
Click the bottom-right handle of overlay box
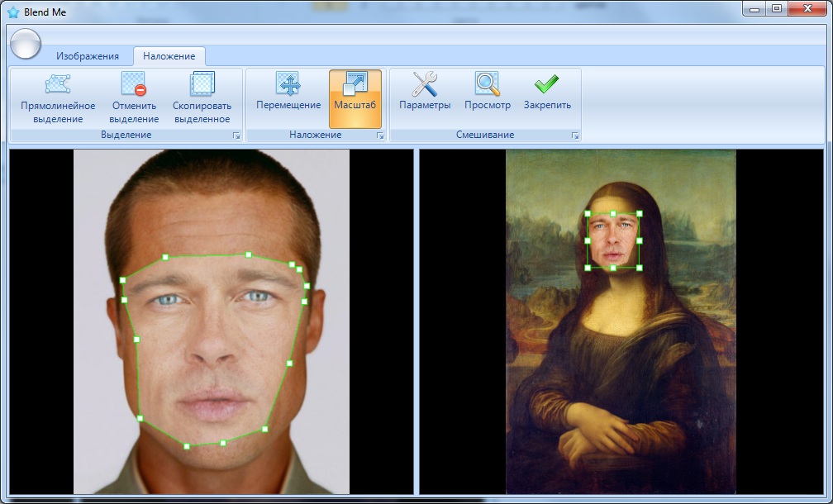coord(640,268)
